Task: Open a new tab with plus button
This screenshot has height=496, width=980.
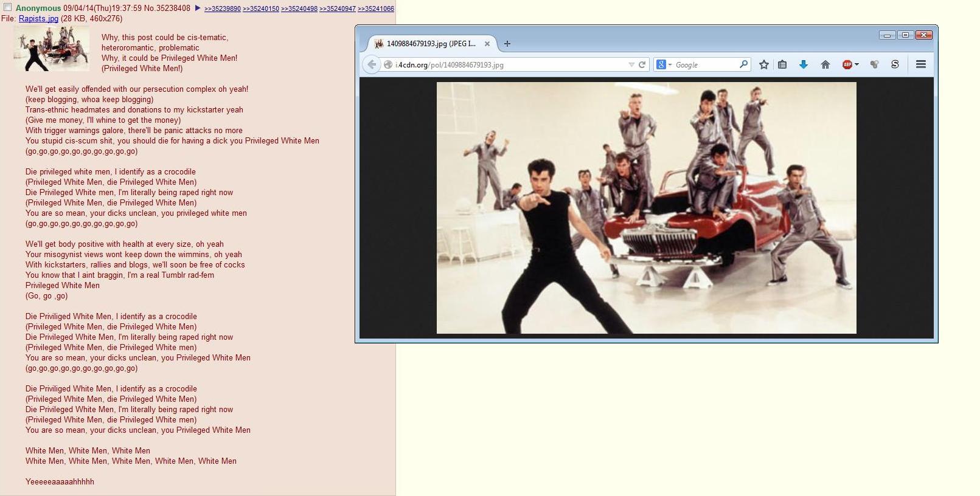Action: 507,44
